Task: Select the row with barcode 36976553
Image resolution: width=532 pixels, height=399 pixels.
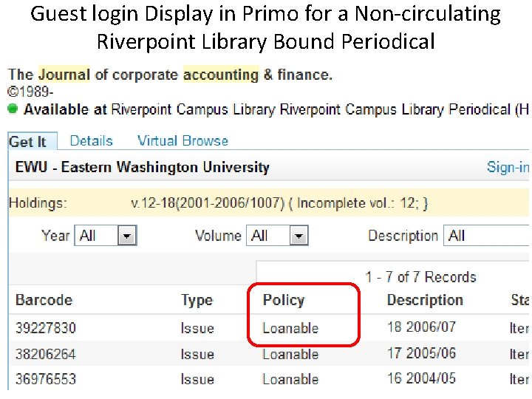Action: 269,378
